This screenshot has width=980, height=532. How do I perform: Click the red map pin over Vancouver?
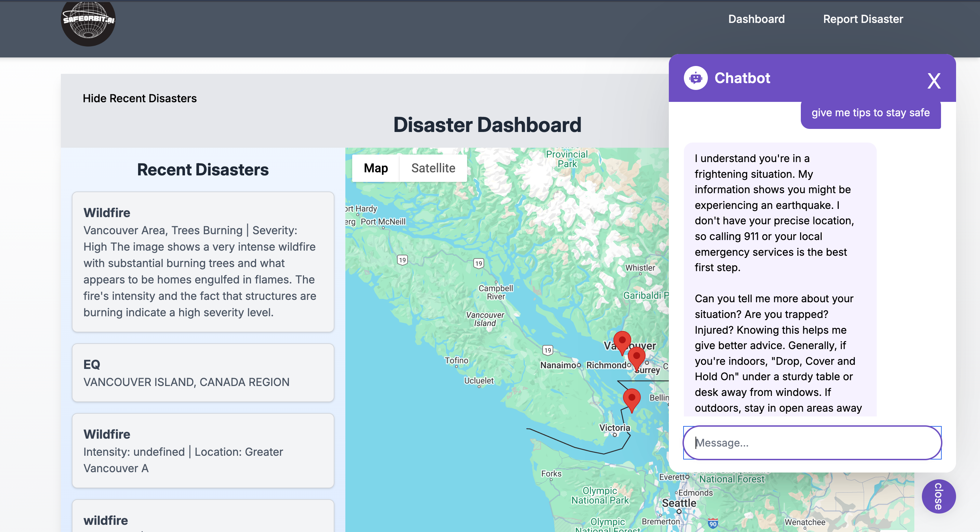point(622,340)
